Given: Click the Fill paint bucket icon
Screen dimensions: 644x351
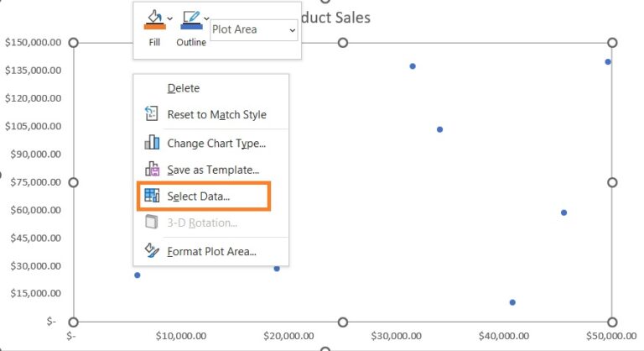Looking at the screenshot, I should (x=153, y=19).
